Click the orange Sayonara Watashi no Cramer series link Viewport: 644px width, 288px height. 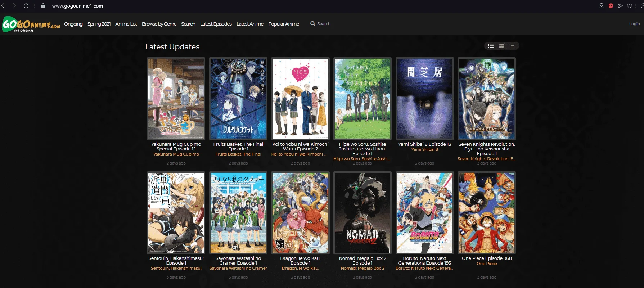pyautogui.click(x=238, y=268)
